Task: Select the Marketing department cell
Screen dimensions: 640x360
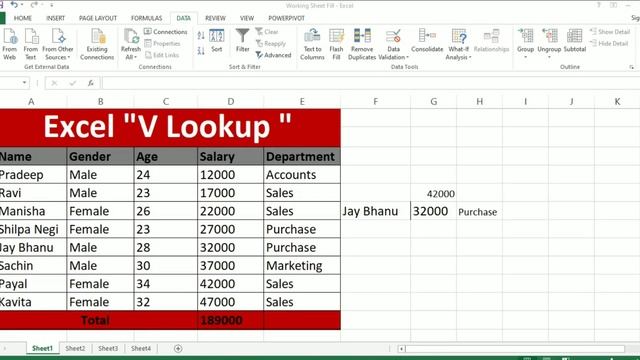Action: point(302,265)
